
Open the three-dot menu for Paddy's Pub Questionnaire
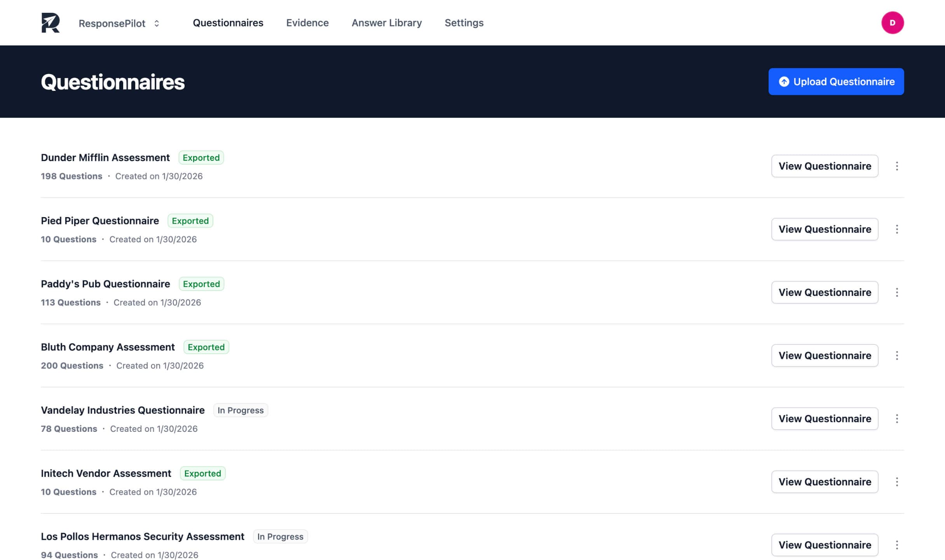898,292
